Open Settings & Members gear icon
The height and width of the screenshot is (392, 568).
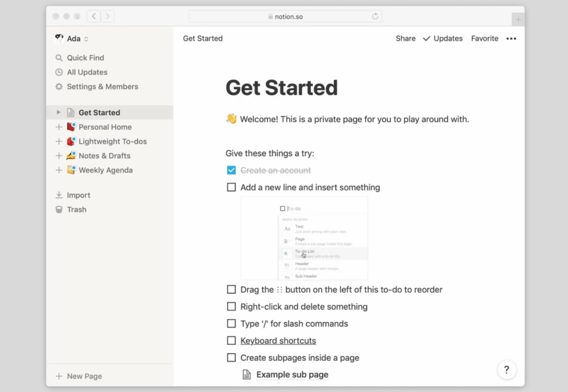pyautogui.click(x=59, y=86)
